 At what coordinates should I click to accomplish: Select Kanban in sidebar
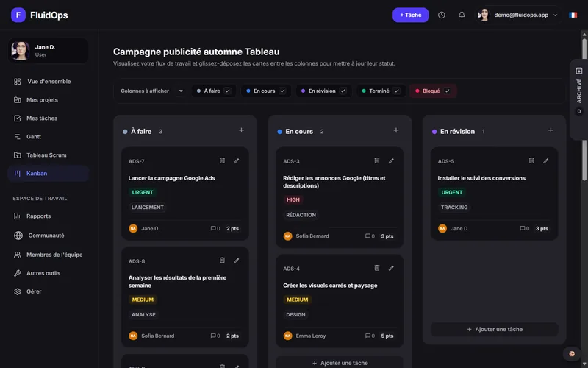[x=48, y=174]
